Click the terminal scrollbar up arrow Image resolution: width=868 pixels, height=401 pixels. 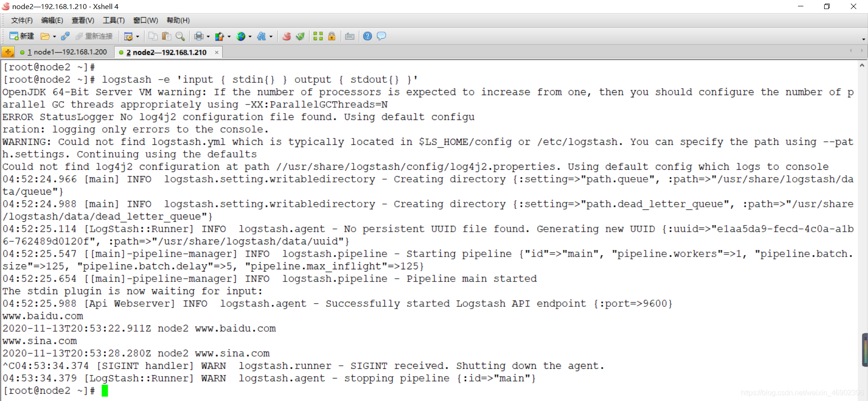point(862,66)
